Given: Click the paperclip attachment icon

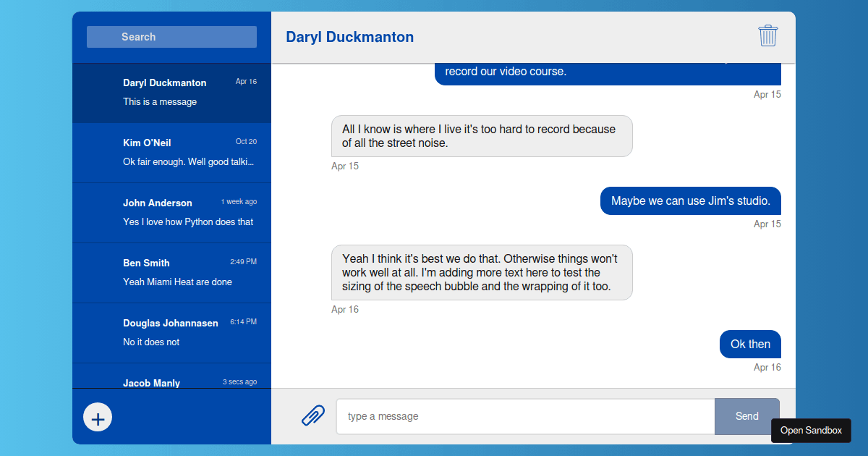Looking at the screenshot, I should pyautogui.click(x=313, y=415).
